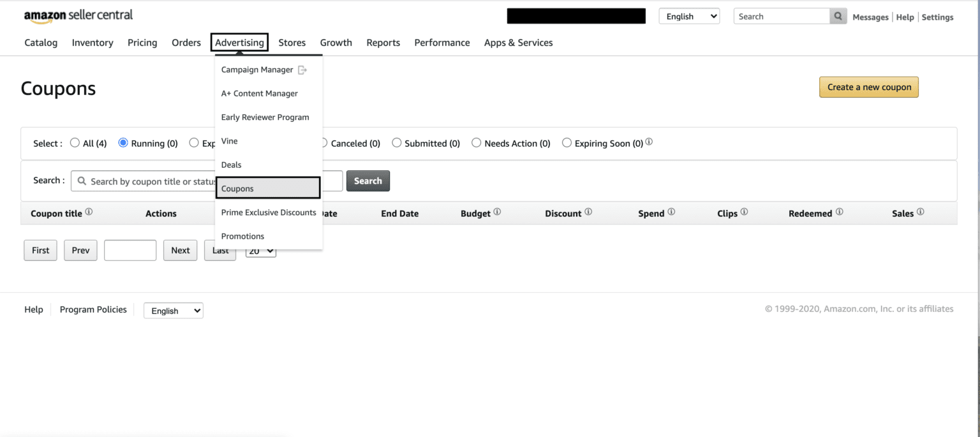Open the page size dropdown showing 20
This screenshot has width=980, height=437.
pyautogui.click(x=260, y=251)
